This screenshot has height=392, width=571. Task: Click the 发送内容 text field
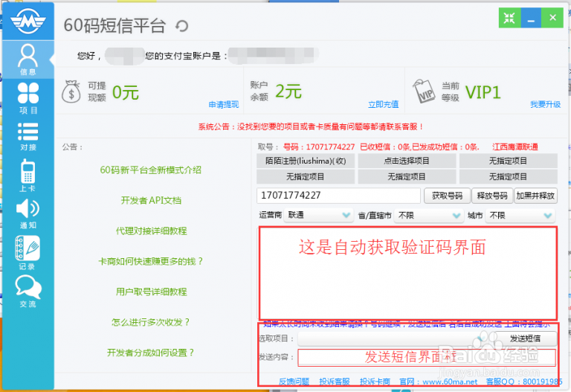427,357
